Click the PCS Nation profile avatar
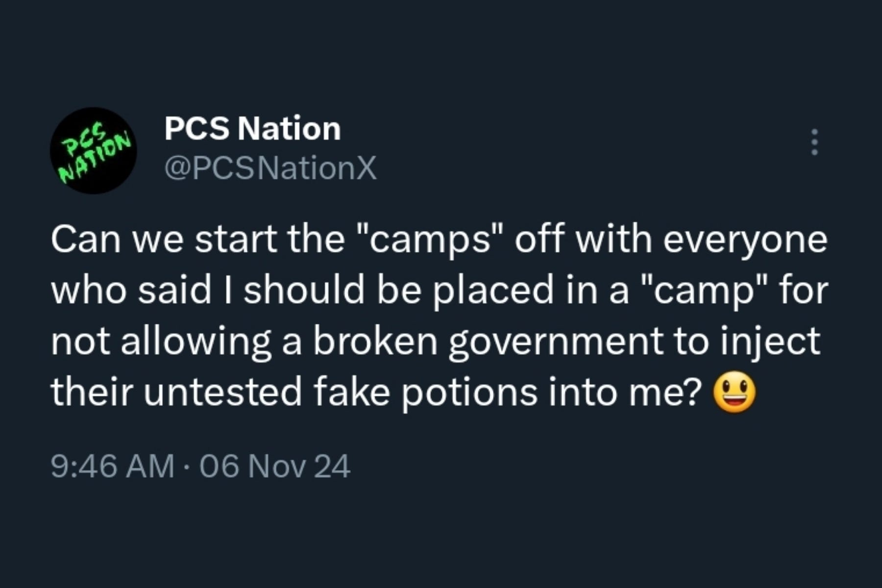Image resolution: width=882 pixels, height=588 pixels. (93, 150)
